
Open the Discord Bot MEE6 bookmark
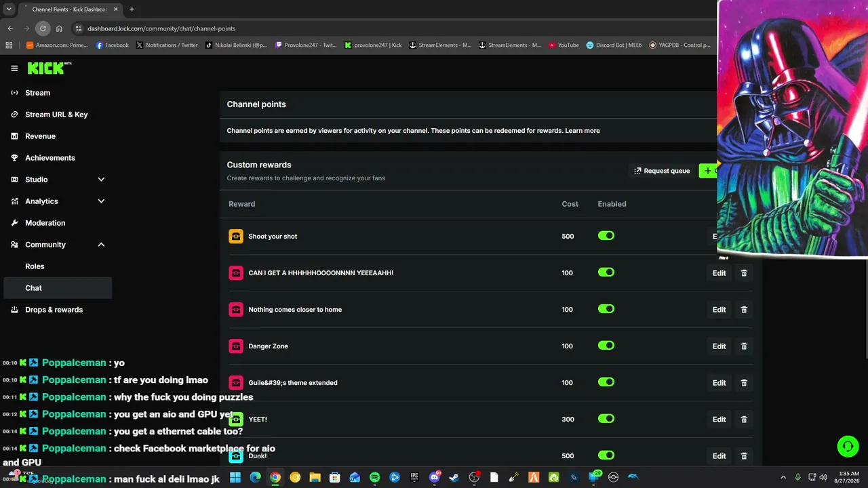tap(614, 45)
